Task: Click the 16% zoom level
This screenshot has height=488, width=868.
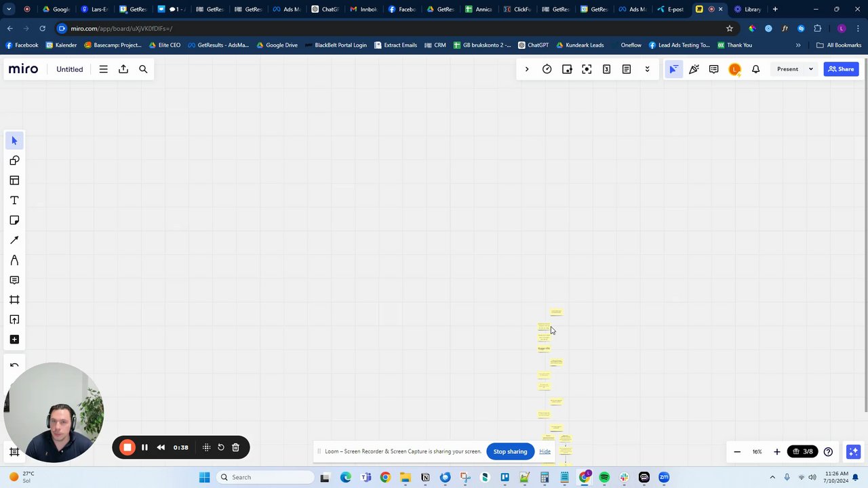Action: [x=757, y=451]
